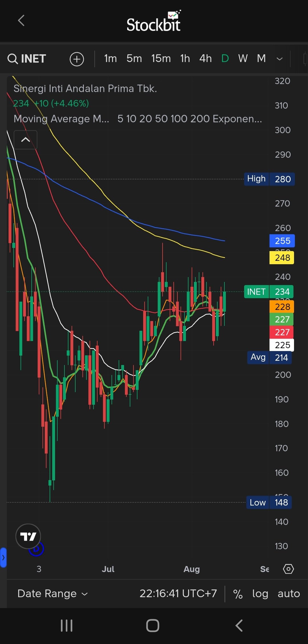Tap the Avg 214 price label
Viewport: 308px width, 644px height.
tap(269, 357)
